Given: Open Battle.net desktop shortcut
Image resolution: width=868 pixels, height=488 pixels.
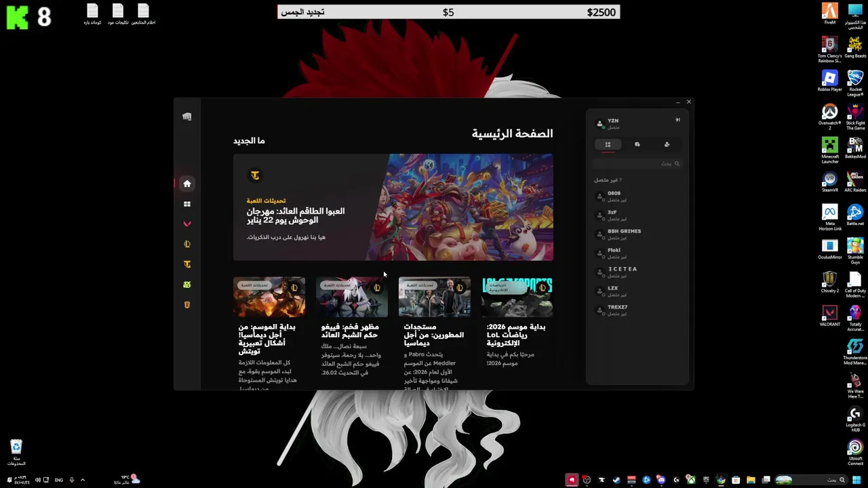Looking at the screenshot, I should (x=855, y=215).
